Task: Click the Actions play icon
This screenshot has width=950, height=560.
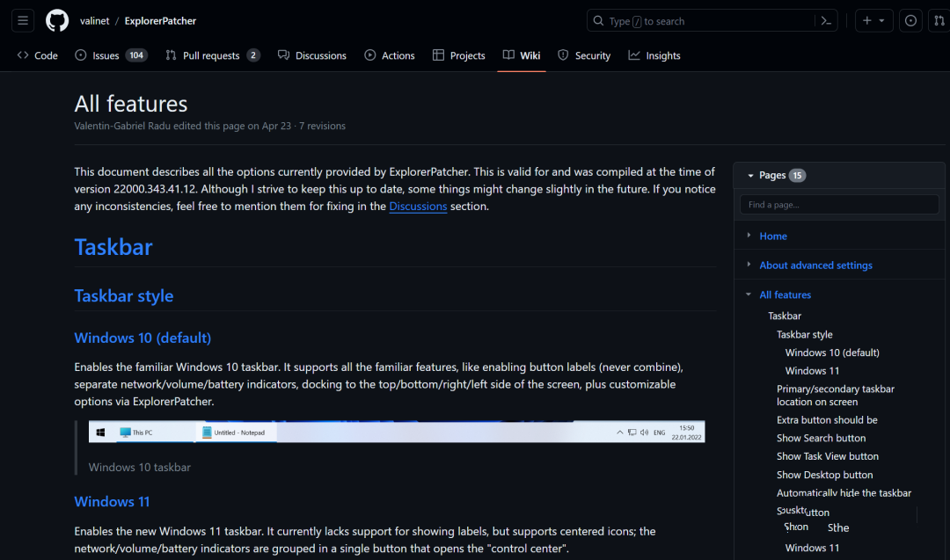Action: (x=369, y=55)
